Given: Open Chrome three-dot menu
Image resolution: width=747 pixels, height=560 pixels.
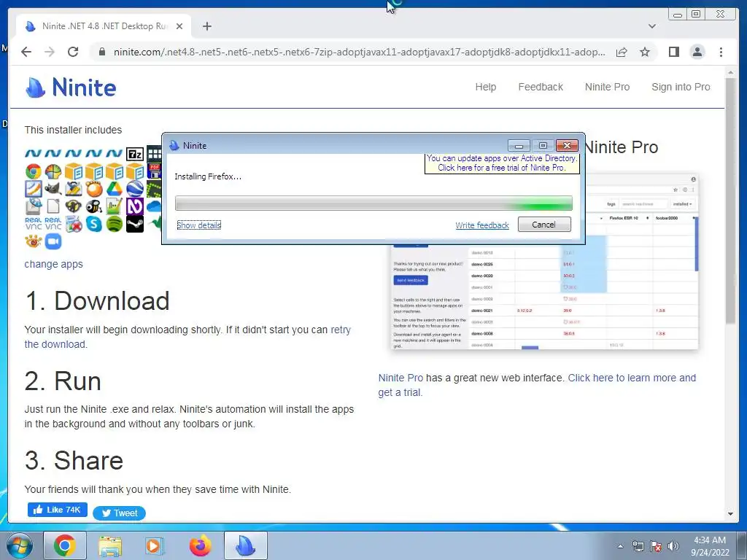Looking at the screenshot, I should click(x=721, y=52).
